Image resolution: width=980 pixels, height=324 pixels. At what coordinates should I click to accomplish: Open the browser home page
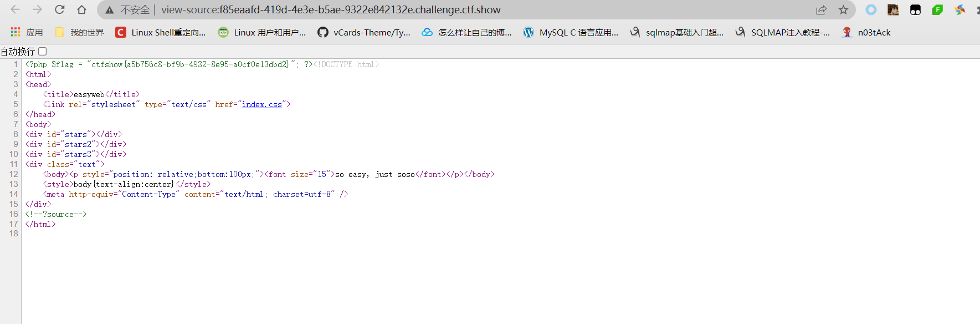pos(81,9)
